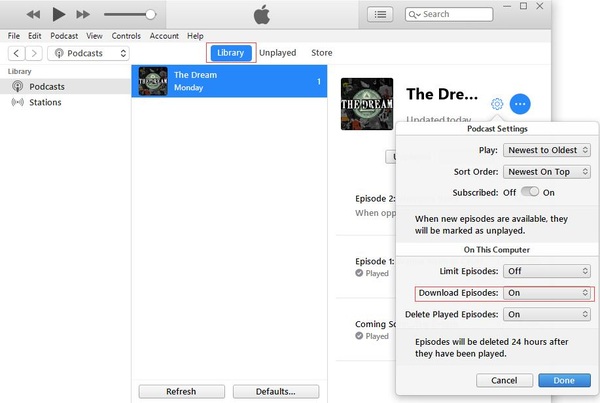
Task: Click into the Search field
Action: (x=449, y=15)
